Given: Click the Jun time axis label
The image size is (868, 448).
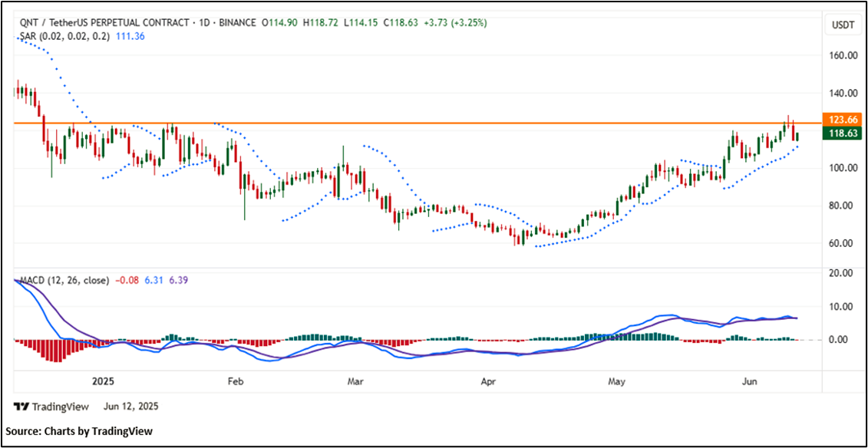Looking at the screenshot, I should (749, 381).
